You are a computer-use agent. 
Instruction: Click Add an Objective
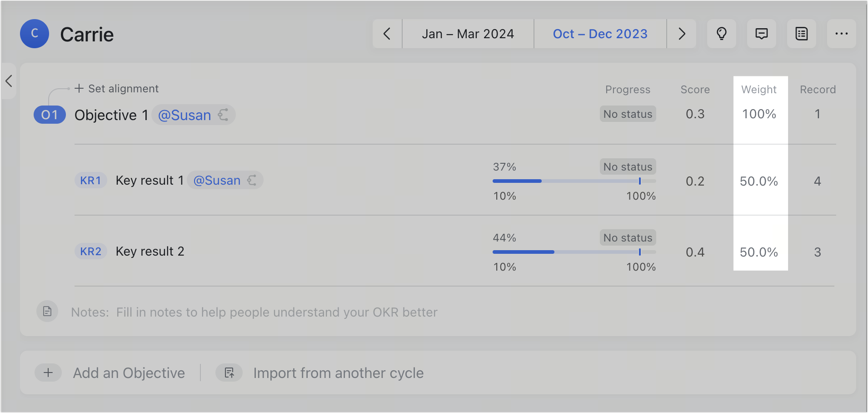129,373
